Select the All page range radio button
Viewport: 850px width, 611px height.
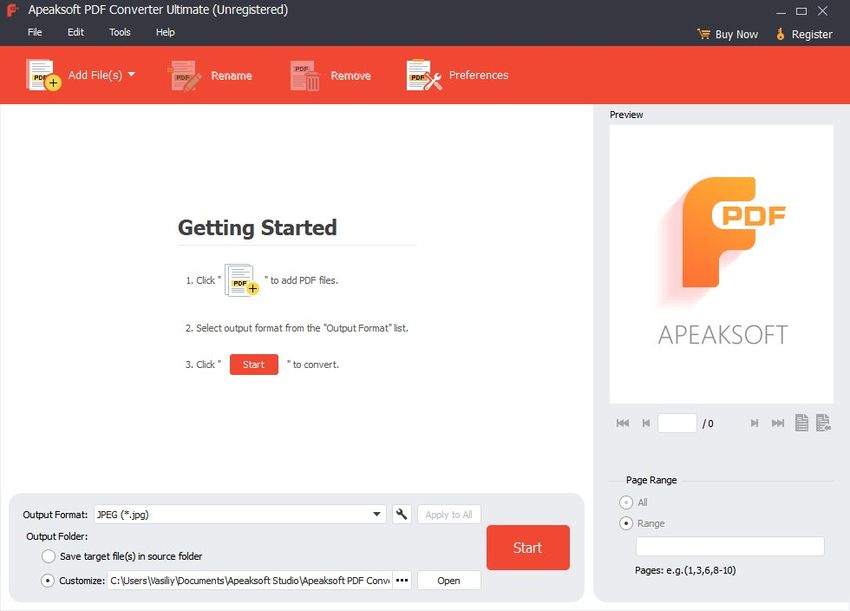(626, 502)
